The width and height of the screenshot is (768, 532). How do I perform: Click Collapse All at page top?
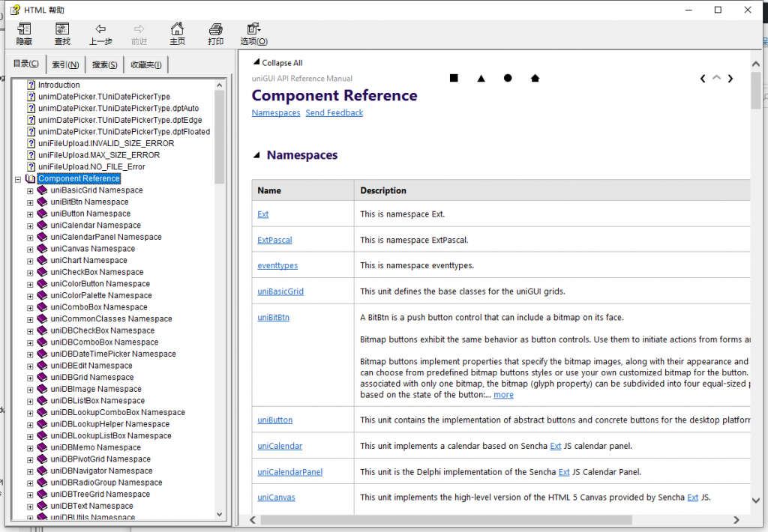click(x=281, y=63)
